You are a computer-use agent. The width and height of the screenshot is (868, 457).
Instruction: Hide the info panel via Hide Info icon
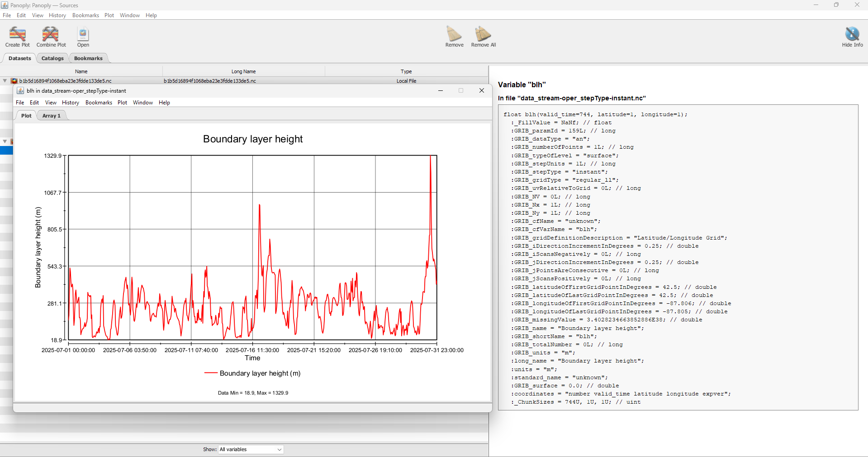click(x=851, y=34)
